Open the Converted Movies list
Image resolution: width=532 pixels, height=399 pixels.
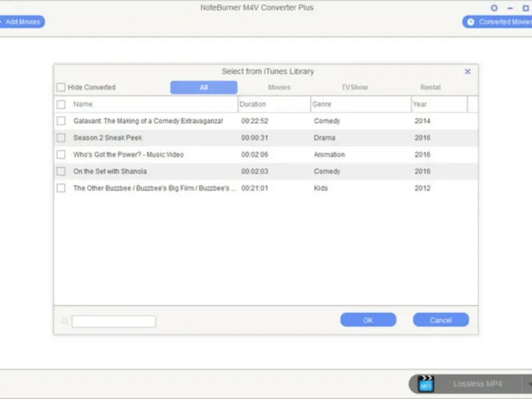(497, 22)
